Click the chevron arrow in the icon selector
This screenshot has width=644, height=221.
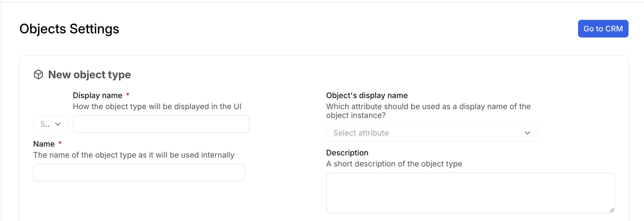pos(58,124)
